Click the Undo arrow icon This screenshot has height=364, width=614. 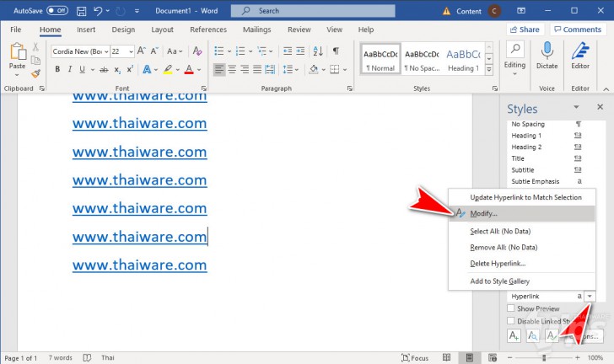point(98,11)
